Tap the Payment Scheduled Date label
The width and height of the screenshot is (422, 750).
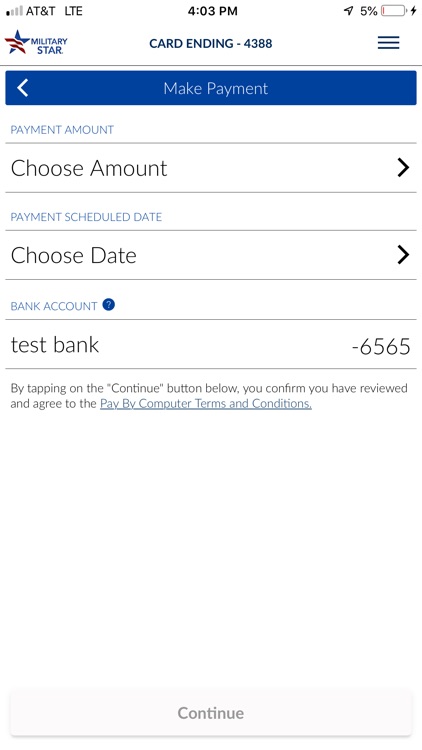pyautogui.click(x=86, y=217)
